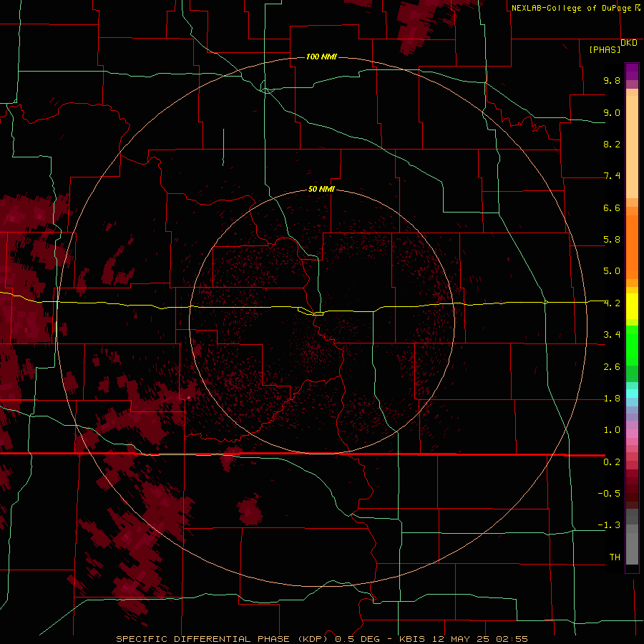Click the 8.2 color scale value

[612, 144]
